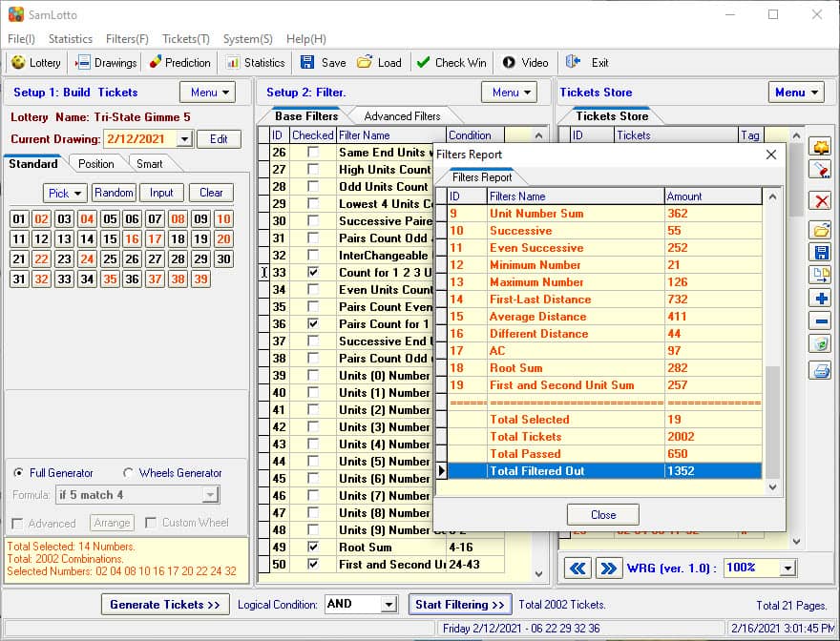Close the Filters Report dialog with X
The width and height of the screenshot is (840, 641).
click(x=771, y=155)
